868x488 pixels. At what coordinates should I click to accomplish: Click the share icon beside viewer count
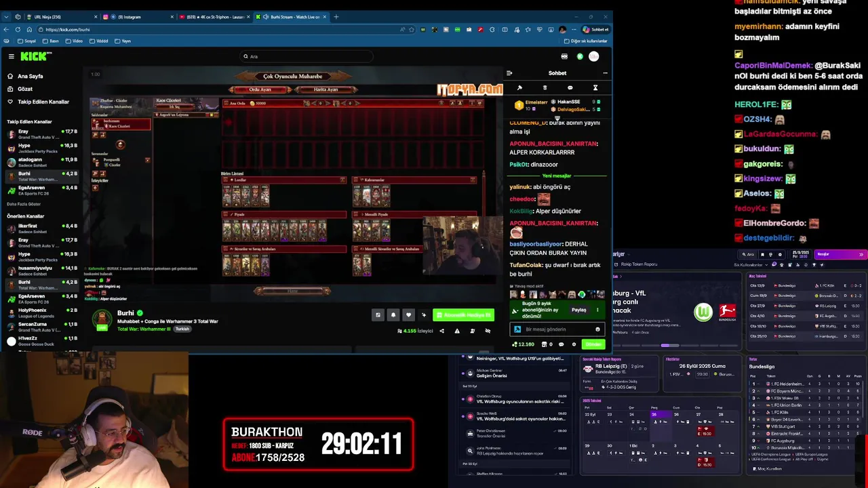click(441, 331)
